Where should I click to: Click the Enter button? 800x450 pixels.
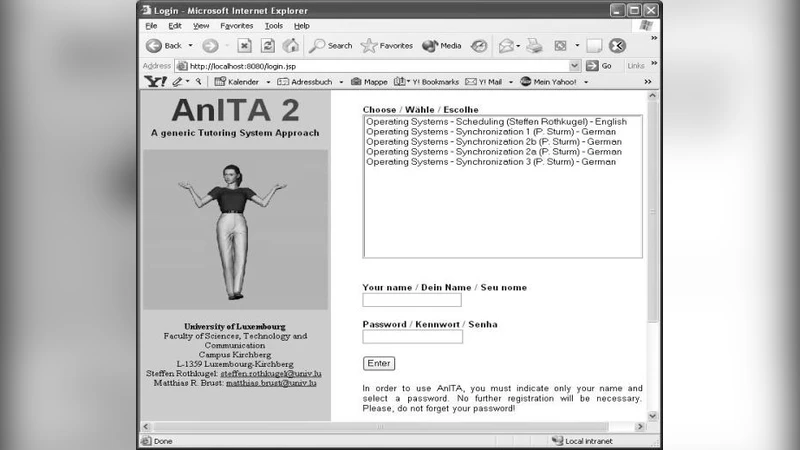(379, 363)
